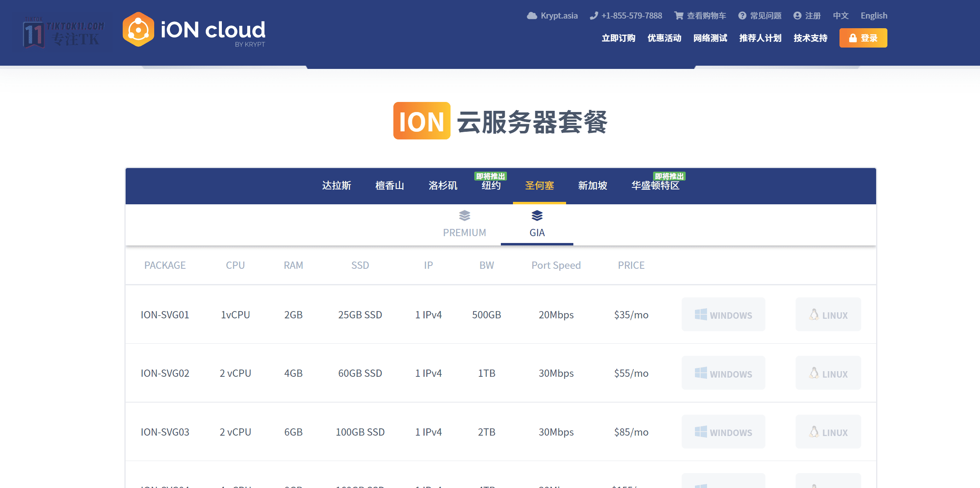
Task: Click the phone handset icon
Action: point(593,16)
